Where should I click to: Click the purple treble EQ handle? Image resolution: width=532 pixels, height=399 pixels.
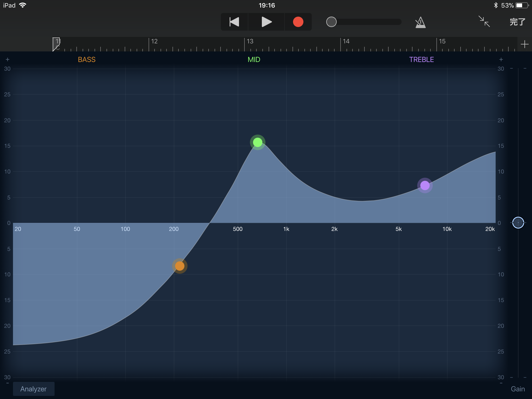coord(425,185)
